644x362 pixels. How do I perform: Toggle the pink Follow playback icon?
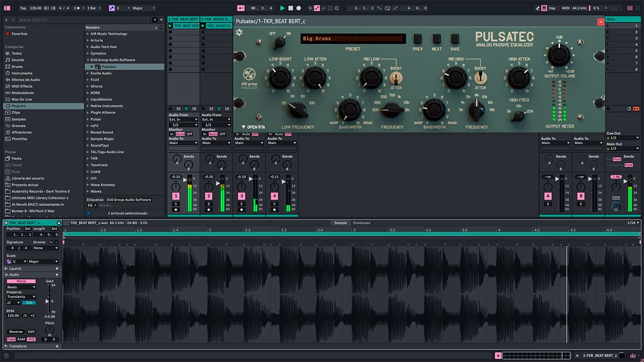241,8
